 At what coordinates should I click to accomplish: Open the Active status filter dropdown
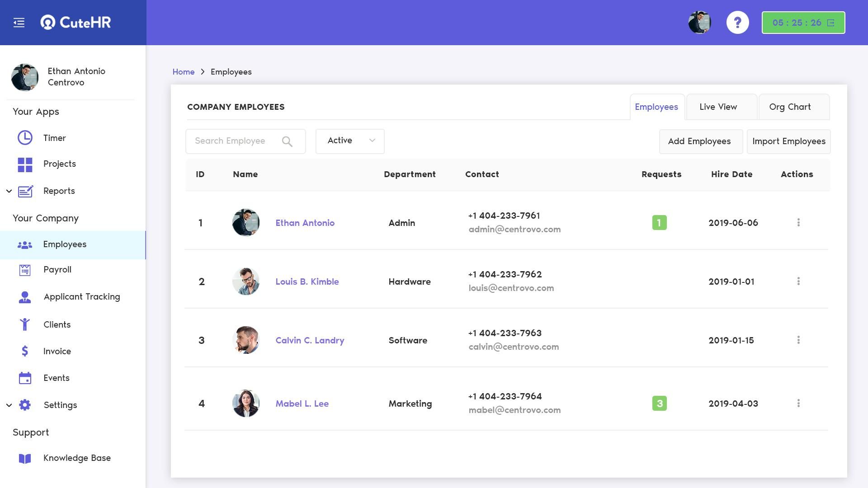point(350,141)
